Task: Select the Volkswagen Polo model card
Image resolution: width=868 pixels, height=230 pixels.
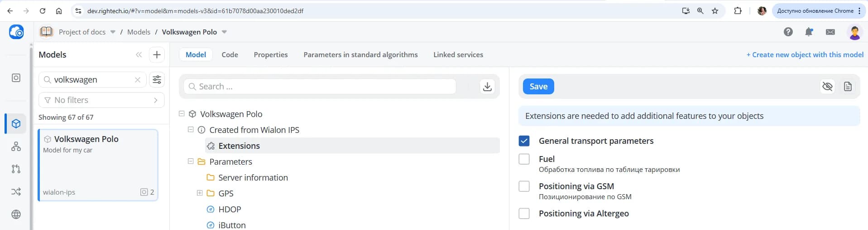Action: click(98, 165)
